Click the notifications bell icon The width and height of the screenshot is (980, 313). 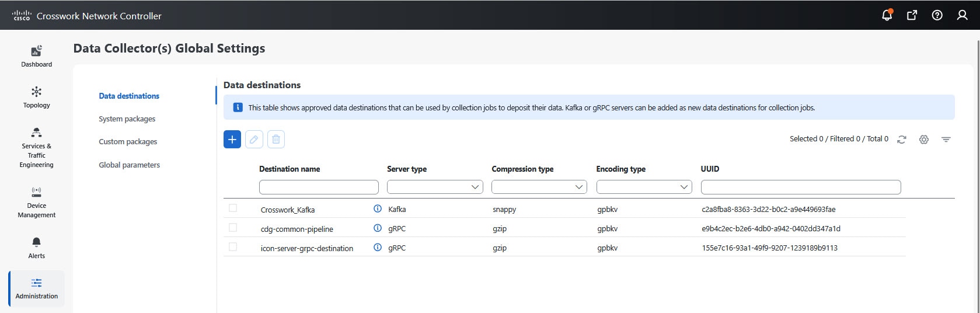pos(887,15)
